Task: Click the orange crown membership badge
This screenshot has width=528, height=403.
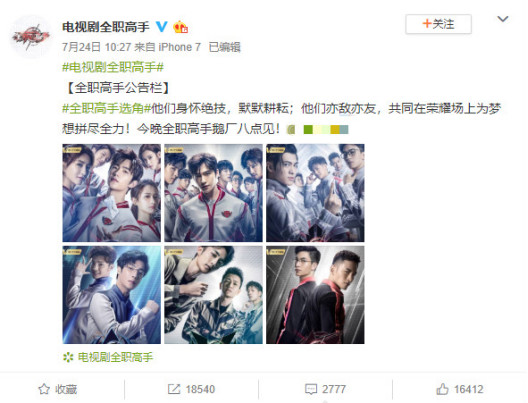Action: pyautogui.click(x=180, y=27)
